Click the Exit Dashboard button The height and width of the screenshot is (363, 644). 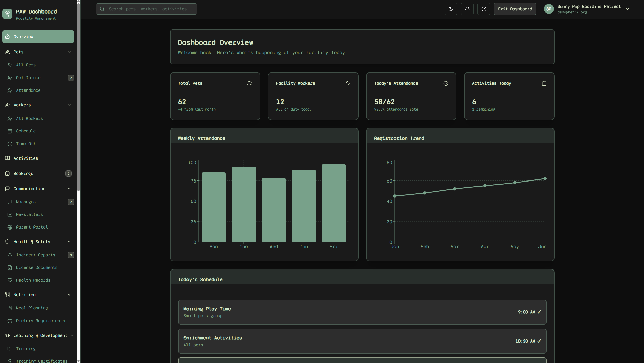[515, 9]
